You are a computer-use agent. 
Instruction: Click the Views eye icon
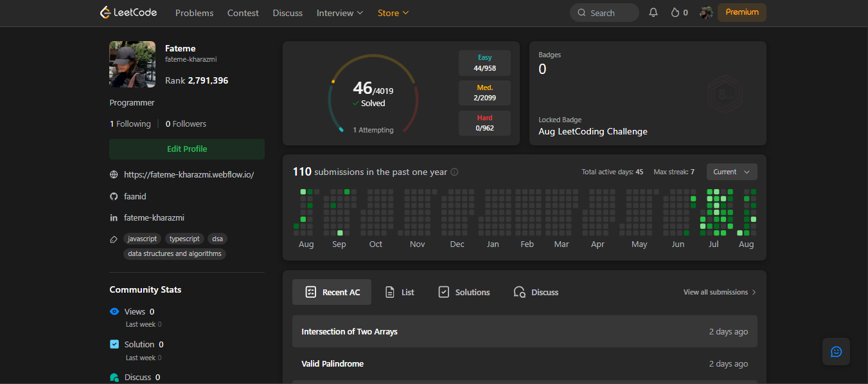[x=114, y=311]
